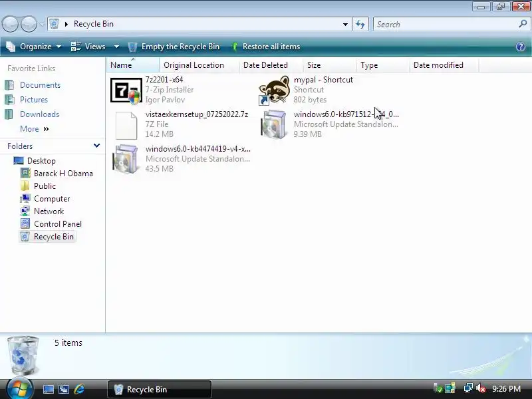The width and height of the screenshot is (532, 399).
Task: Click the Back navigation arrow button
Action: 11,24
